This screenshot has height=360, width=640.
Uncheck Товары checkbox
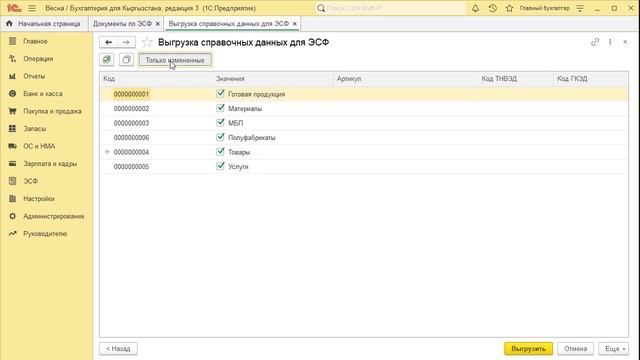(220, 152)
